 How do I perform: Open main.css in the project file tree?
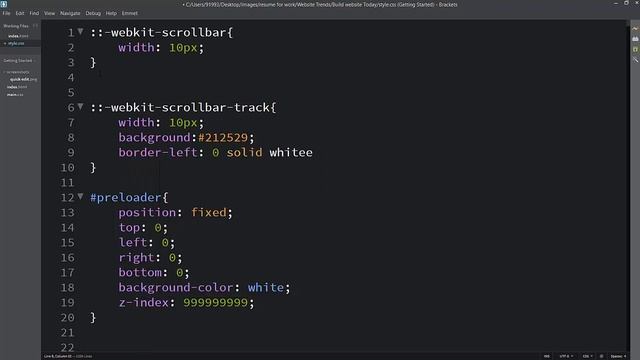[x=15, y=95]
